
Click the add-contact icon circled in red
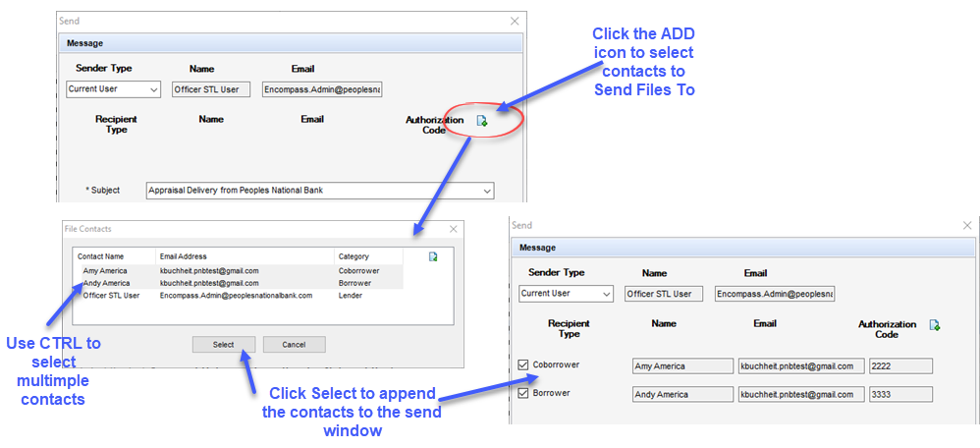481,121
